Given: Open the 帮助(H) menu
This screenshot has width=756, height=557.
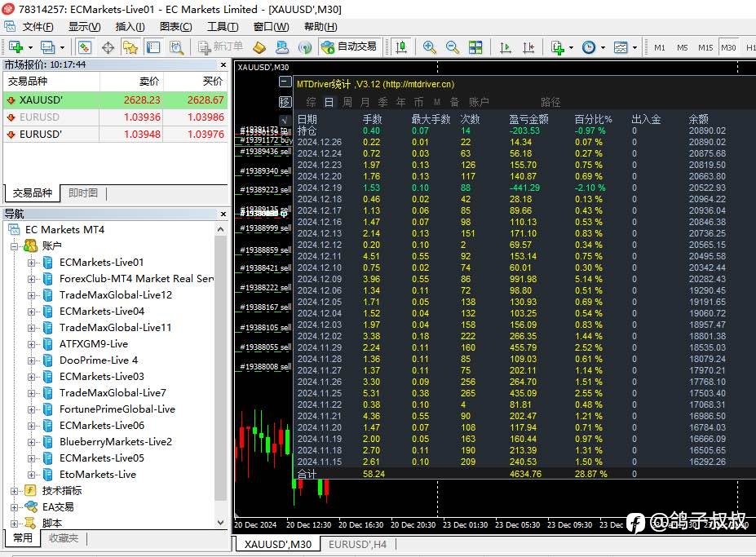Looking at the screenshot, I should click(321, 27).
